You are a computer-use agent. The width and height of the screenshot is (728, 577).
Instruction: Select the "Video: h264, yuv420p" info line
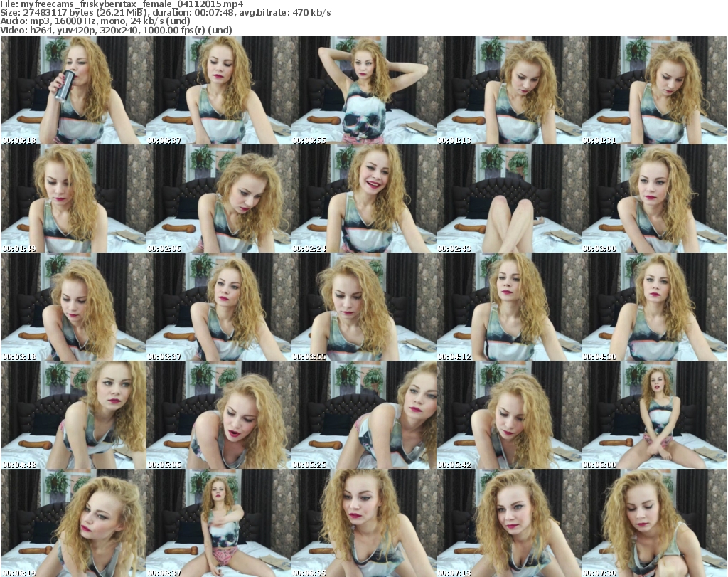click(116, 30)
